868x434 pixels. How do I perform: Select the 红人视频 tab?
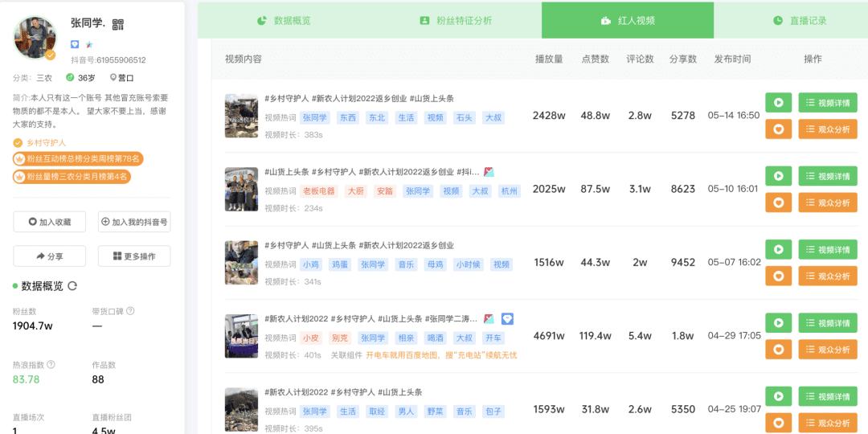pos(628,20)
